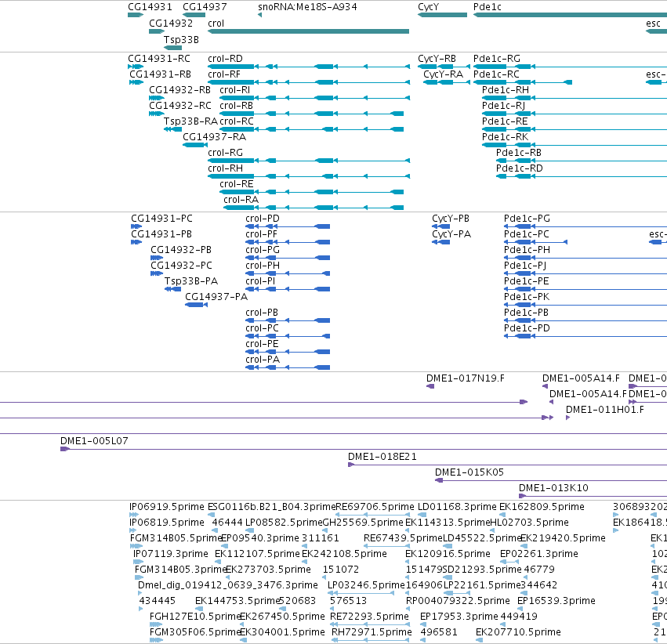Select the Pde1c-PK protein label
Viewport: 667px width, 644px height.
click(527, 296)
